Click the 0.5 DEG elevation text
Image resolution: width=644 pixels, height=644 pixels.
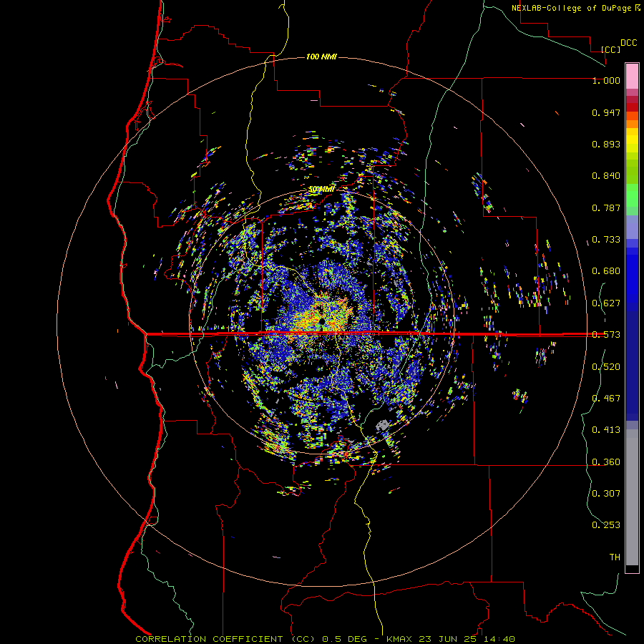345,639
